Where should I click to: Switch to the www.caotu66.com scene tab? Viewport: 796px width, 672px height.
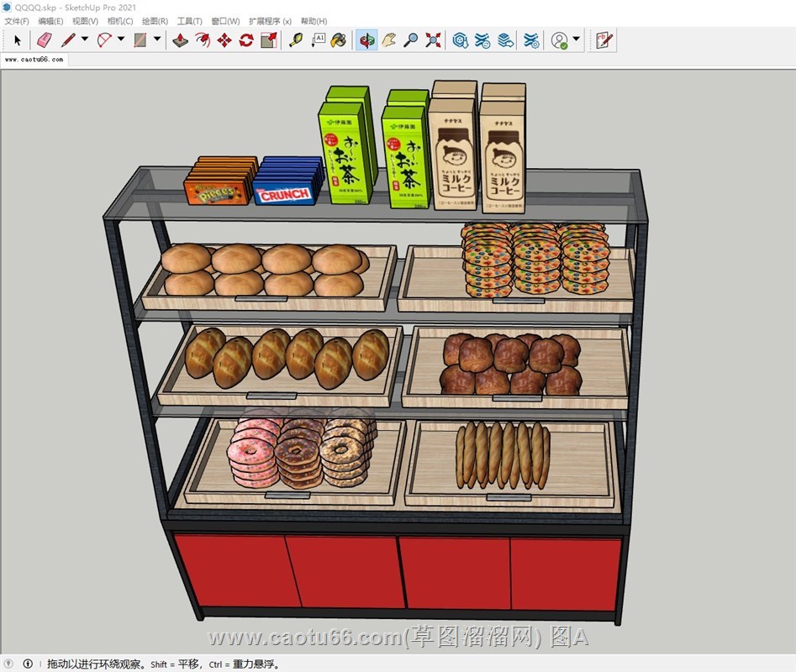pos(34,60)
